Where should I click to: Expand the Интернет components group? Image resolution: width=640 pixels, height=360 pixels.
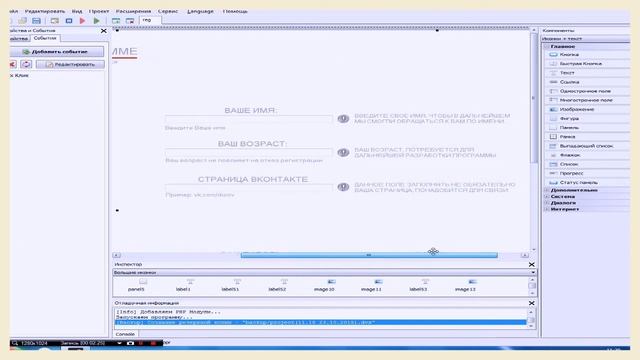point(547,209)
